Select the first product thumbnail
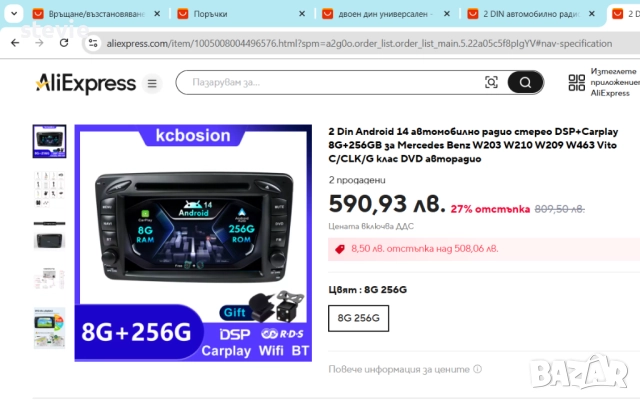Image resolution: width=640 pixels, height=401 pixels. (49, 141)
